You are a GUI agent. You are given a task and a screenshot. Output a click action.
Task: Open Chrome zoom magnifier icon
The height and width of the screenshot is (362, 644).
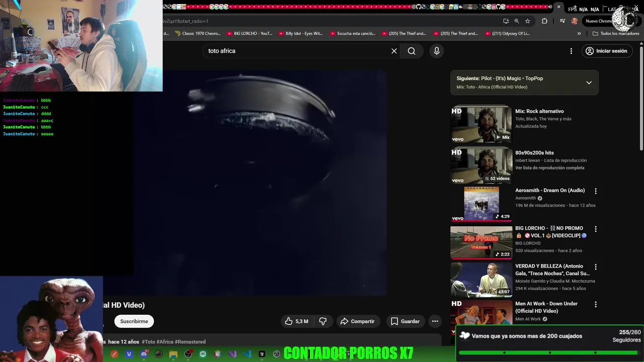(517, 21)
